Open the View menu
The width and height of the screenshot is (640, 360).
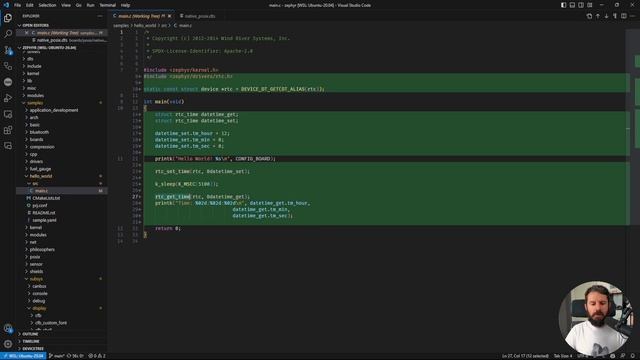(66, 5)
